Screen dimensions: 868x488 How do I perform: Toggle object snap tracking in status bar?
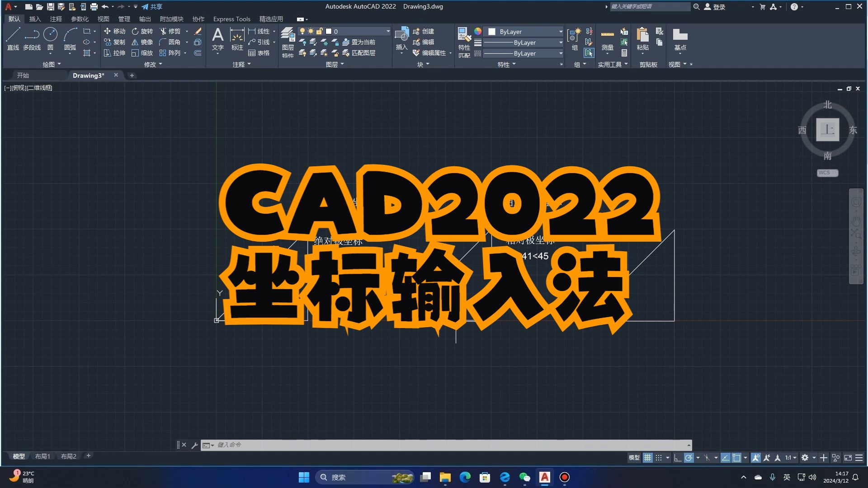[725, 458]
